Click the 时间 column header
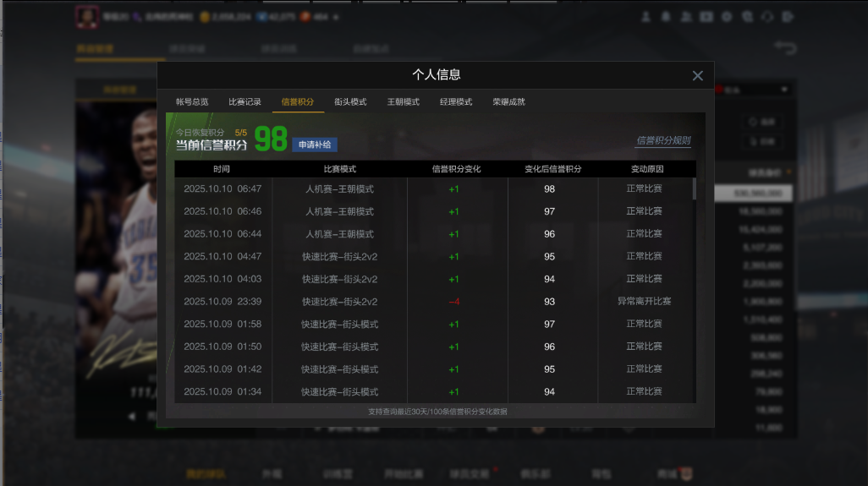 point(222,169)
